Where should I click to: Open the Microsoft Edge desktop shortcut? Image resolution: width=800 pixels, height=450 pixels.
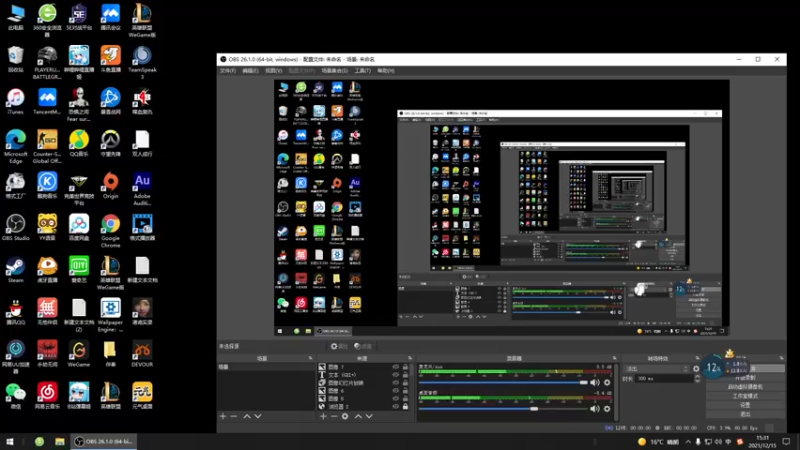16,146
